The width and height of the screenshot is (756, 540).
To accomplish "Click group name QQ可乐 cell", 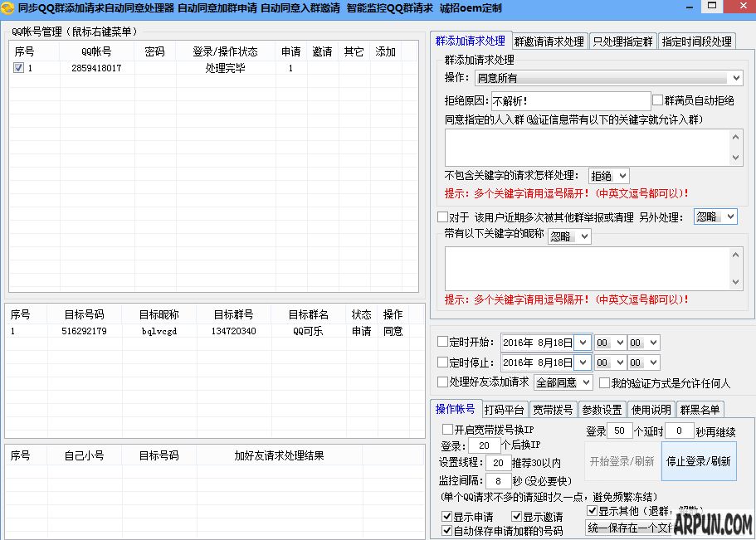I will (x=308, y=331).
